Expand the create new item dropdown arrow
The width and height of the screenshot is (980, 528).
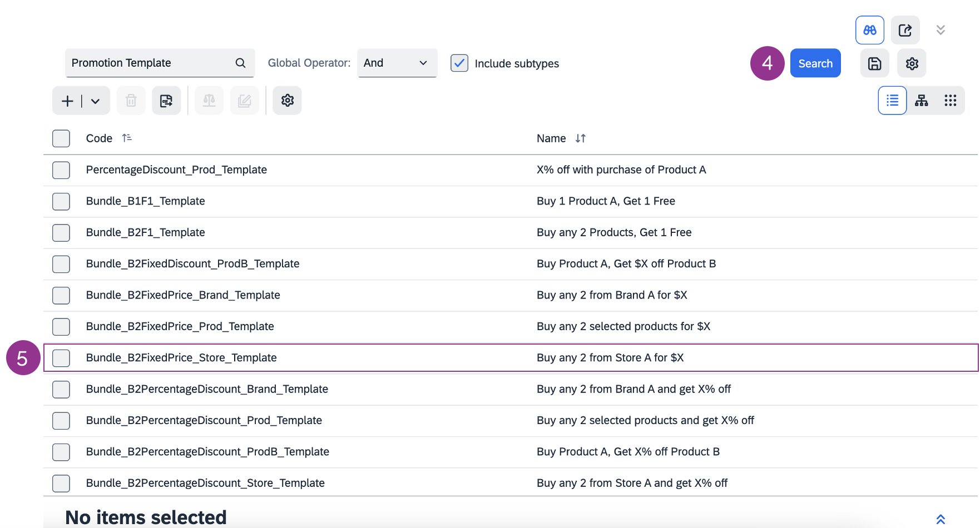(96, 101)
